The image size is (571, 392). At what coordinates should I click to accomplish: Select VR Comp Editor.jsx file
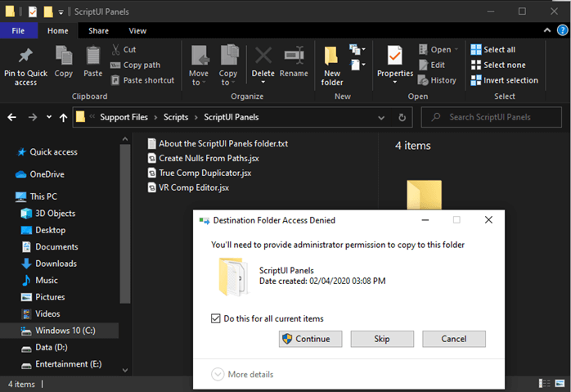(x=188, y=187)
